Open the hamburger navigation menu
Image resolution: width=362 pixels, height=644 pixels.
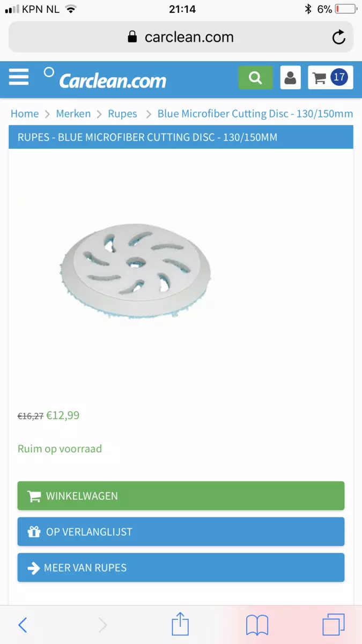(x=19, y=77)
